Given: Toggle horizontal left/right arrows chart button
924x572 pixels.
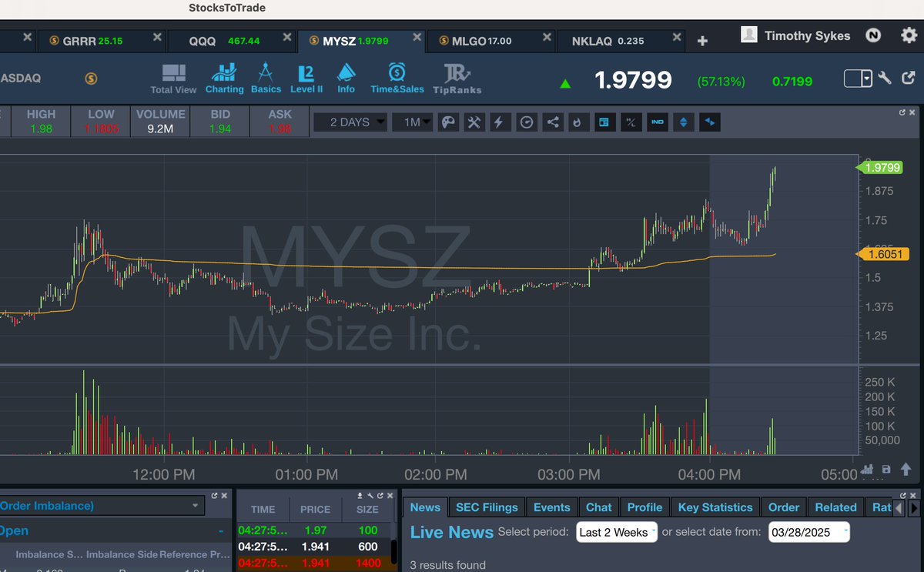Looking at the screenshot, I should pos(709,122).
